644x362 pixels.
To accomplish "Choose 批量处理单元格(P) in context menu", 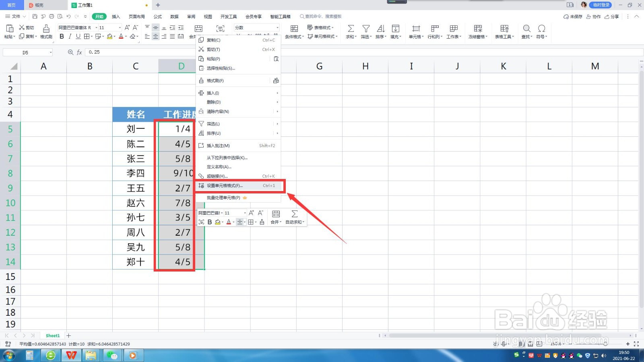I will pyautogui.click(x=238, y=197).
